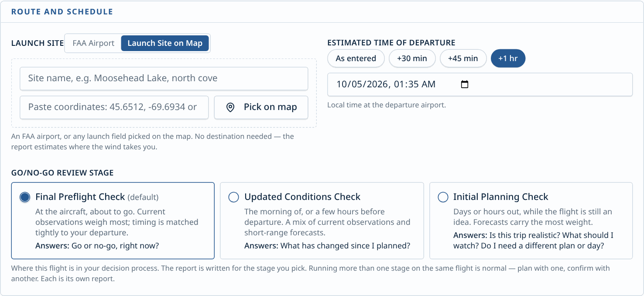Click 'What has changed since I planned?' text
644x296 pixels.
click(x=345, y=245)
